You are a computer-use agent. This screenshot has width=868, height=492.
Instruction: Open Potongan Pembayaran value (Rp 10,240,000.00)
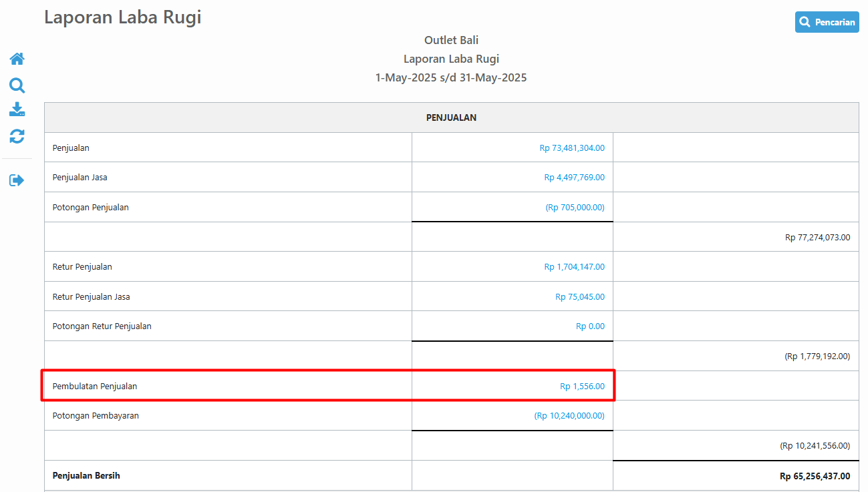[569, 416]
